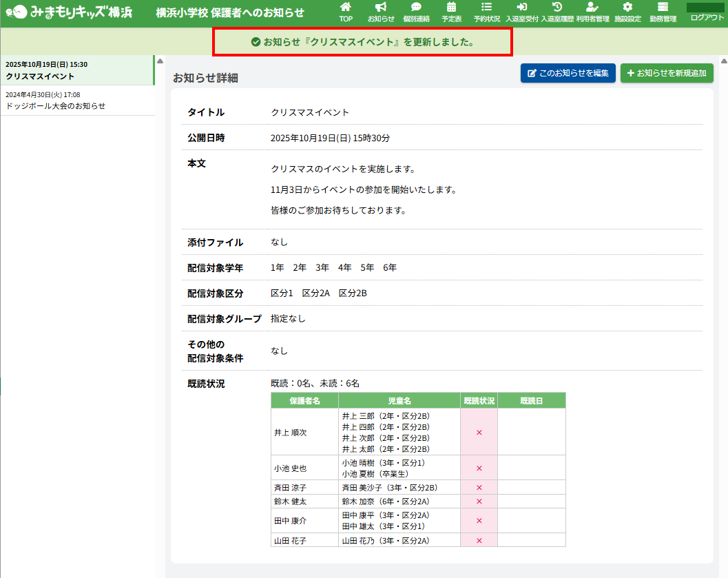Click unread × mark for 井上 順次
This screenshot has height=578, width=728.
[479, 433]
